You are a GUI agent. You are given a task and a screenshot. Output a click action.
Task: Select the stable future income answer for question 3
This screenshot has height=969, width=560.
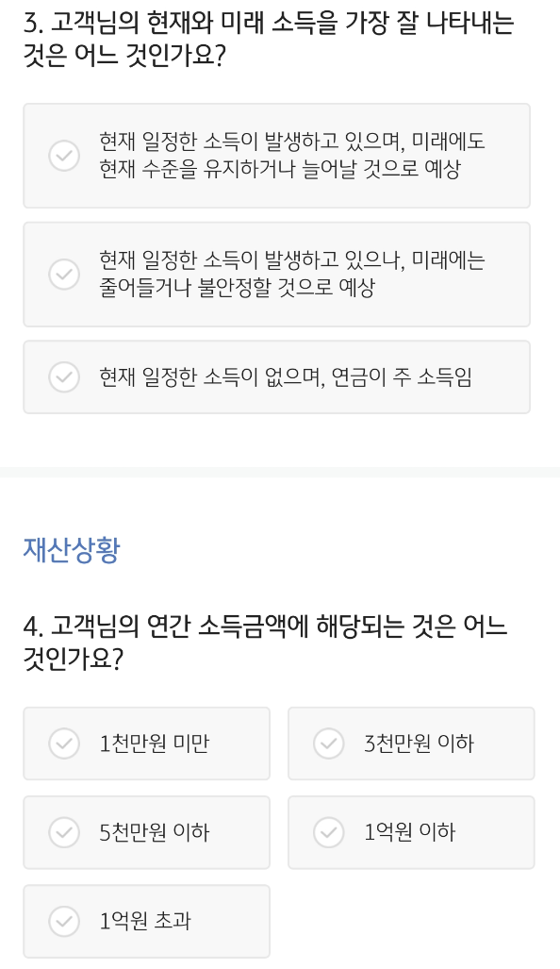click(x=276, y=155)
